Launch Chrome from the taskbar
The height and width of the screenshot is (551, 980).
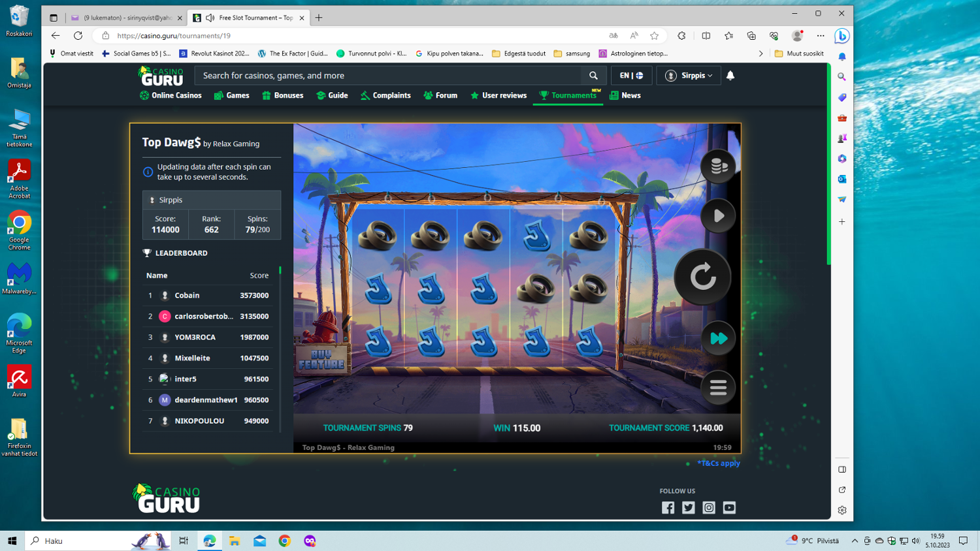click(284, 541)
